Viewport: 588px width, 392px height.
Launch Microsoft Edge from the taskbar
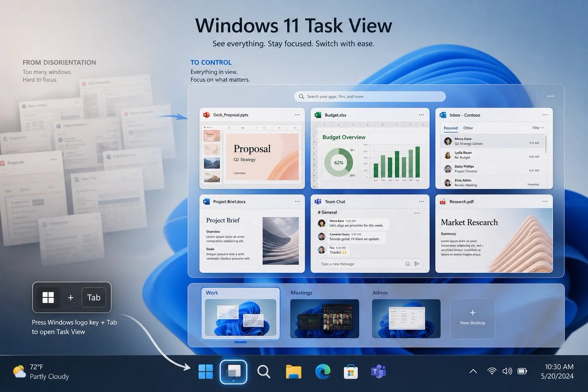click(x=322, y=372)
